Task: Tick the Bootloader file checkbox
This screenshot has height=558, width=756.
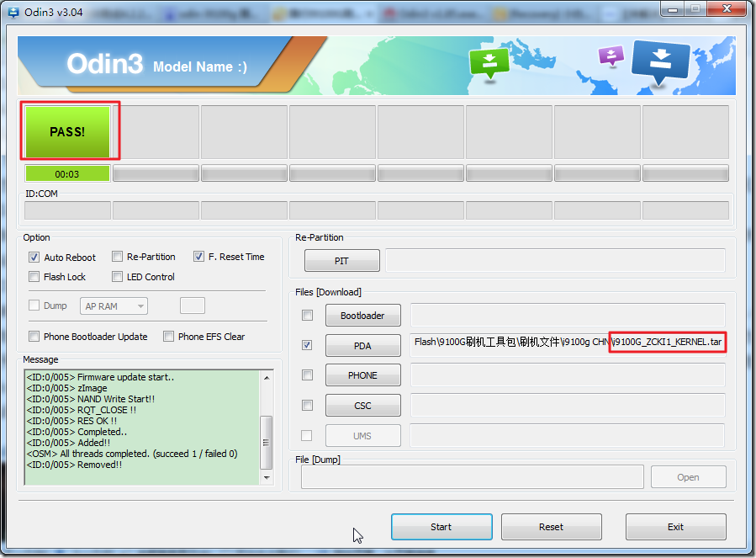Action: (x=307, y=316)
